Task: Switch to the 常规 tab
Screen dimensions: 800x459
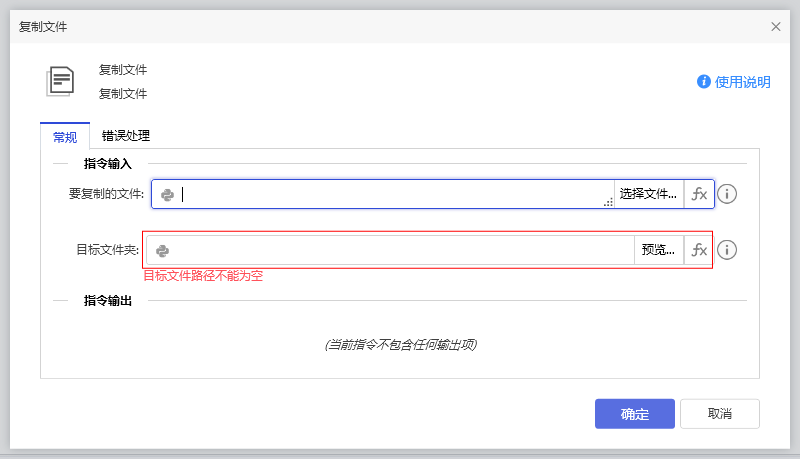Action: click(64, 137)
